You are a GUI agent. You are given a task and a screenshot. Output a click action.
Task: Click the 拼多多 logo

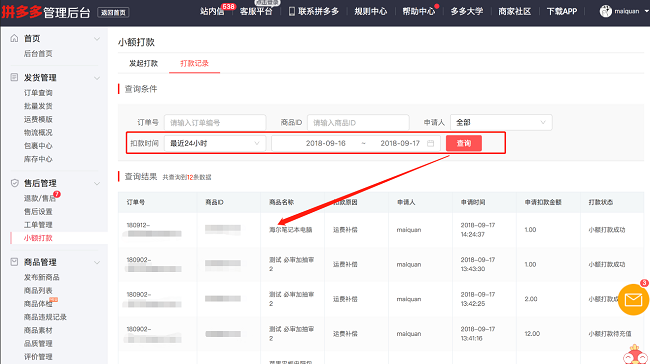[22, 11]
